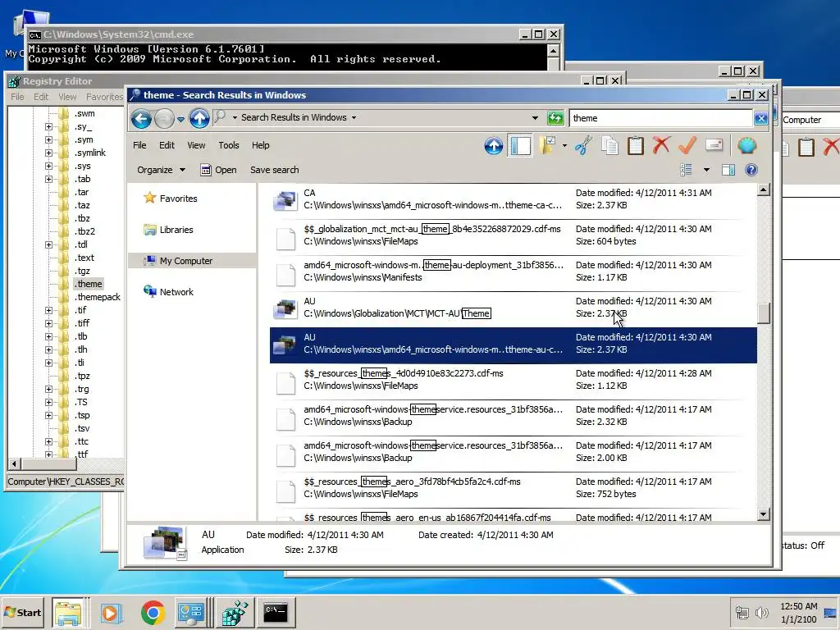This screenshot has width=840, height=630.
Task: Switch to Control Panel taskbar item
Action: (191, 612)
